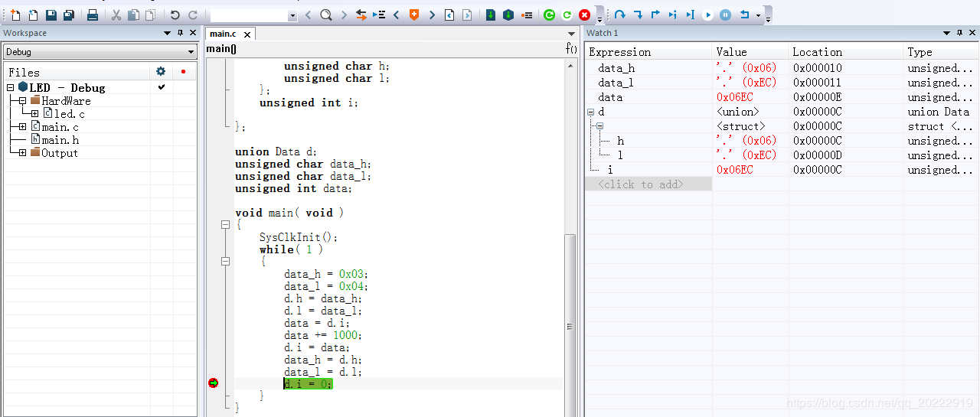The height and width of the screenshot is (417, 980).
Task: Click the Toggle Bookmark orange icon
Action: [414, 15]
